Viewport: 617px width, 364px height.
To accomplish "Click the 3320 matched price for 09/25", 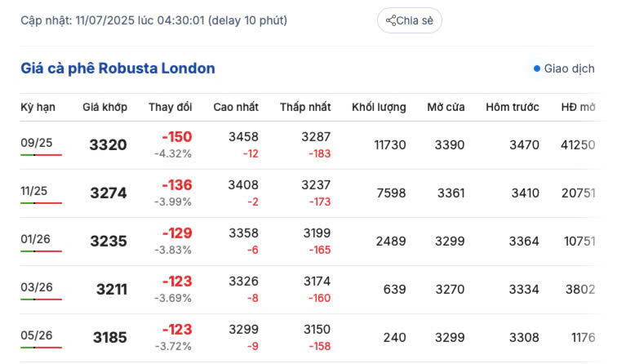I will pos(108,145).
